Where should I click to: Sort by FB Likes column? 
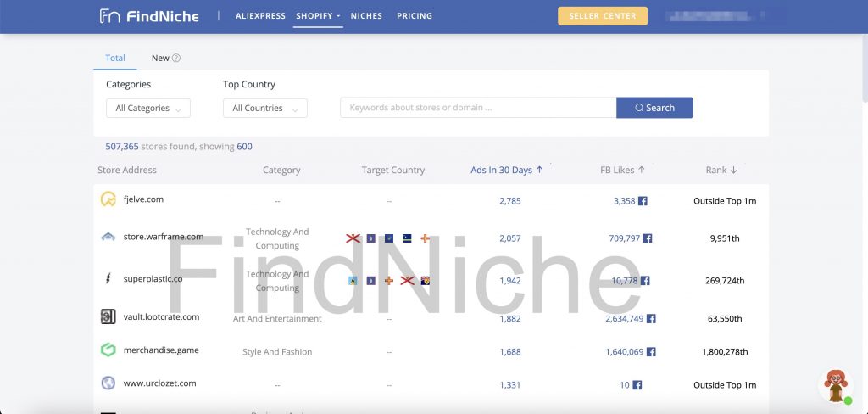[622, 171]
